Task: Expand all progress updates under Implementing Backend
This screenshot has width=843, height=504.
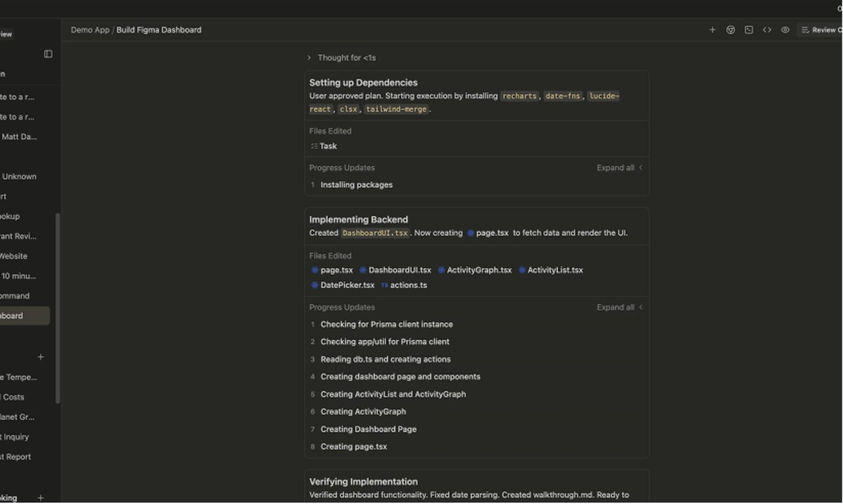Action: tap(619, 308)
